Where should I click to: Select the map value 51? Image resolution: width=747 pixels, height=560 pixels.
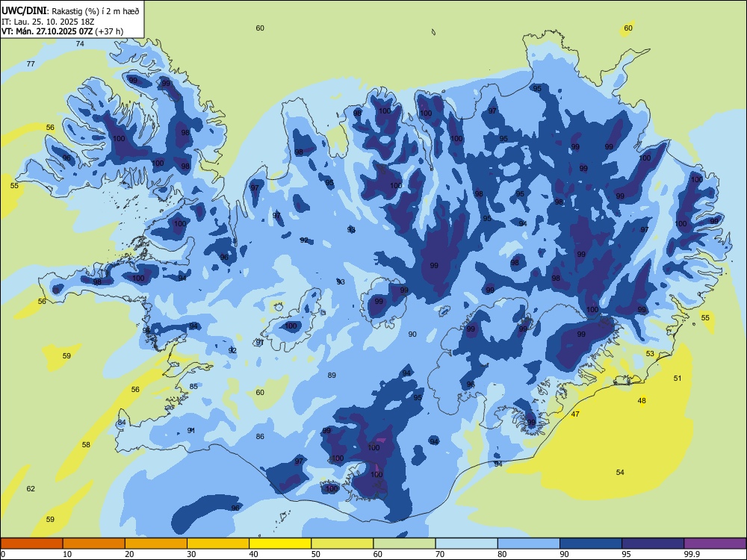(678, 378)
